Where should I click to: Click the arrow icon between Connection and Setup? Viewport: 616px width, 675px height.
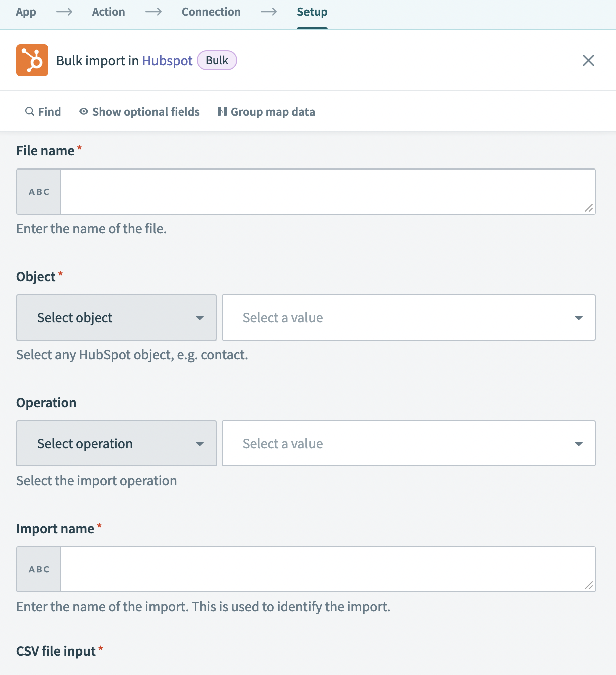click(269, 12)
